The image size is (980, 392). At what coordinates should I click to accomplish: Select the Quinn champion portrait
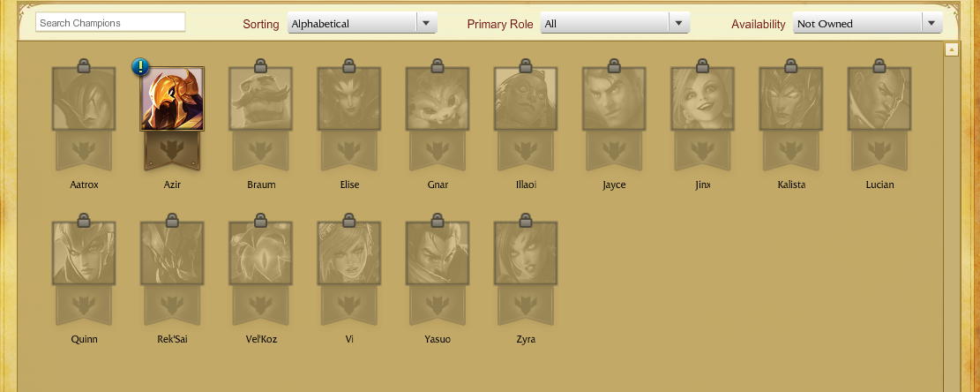coord(84,253)
